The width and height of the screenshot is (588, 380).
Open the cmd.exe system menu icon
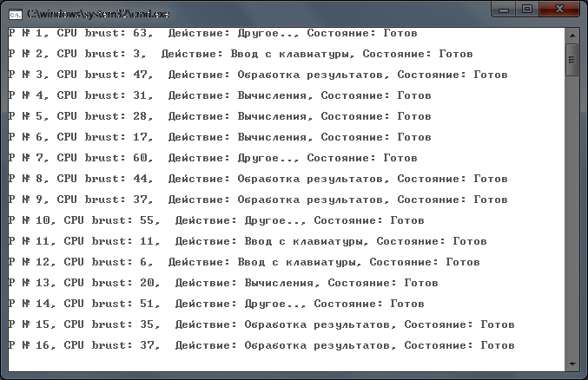coord(15,13)
